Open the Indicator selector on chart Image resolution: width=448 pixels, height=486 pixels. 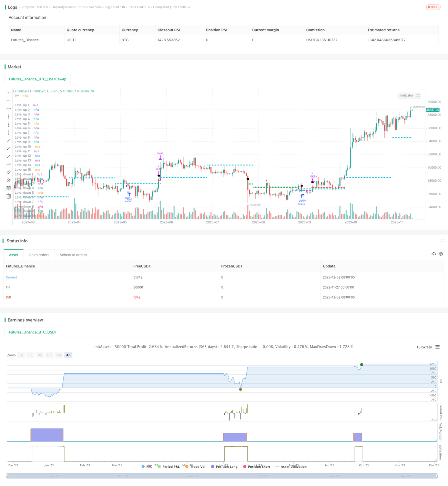point(407,95)
